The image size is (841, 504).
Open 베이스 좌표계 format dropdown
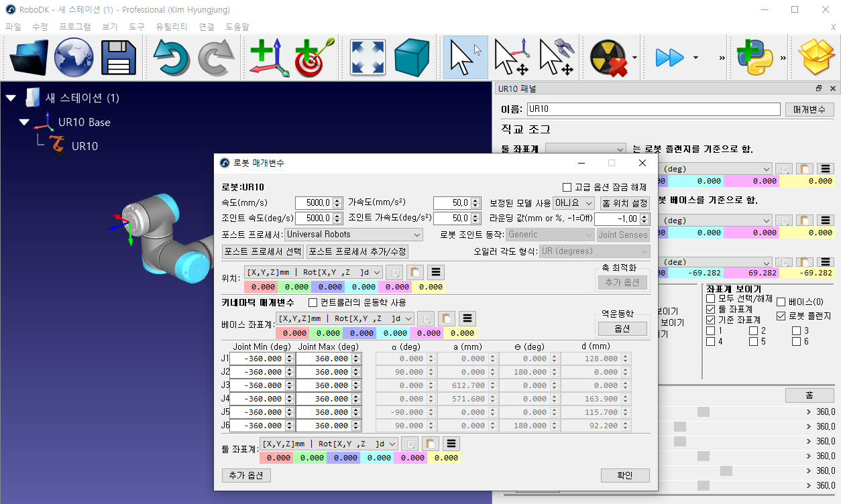coord(345,318)
